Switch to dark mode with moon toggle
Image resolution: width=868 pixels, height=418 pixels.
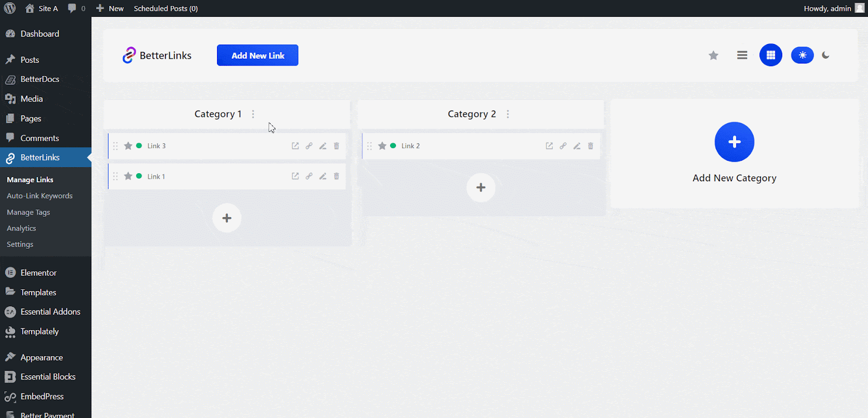click(x=826, y=55)
